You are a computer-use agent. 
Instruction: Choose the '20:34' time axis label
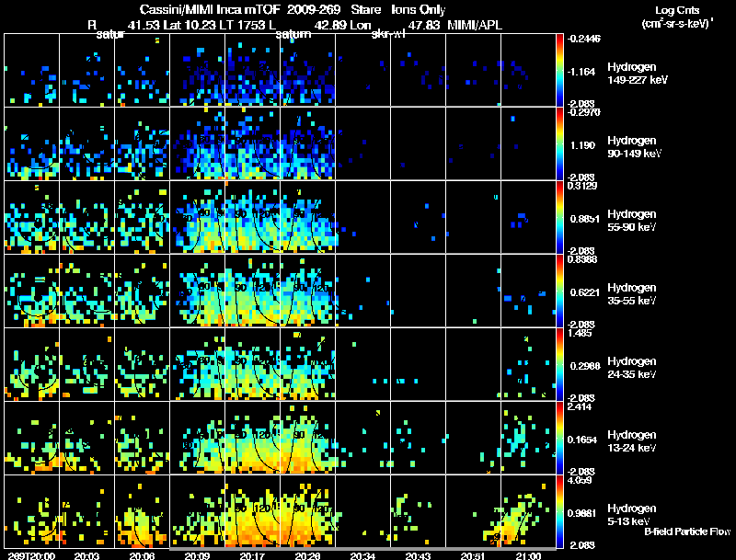[362, 555]
